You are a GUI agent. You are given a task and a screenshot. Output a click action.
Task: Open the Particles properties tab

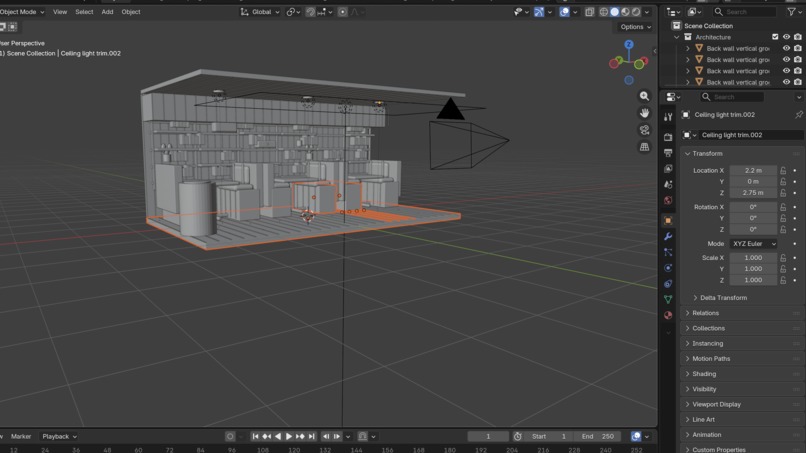(668, 252)
